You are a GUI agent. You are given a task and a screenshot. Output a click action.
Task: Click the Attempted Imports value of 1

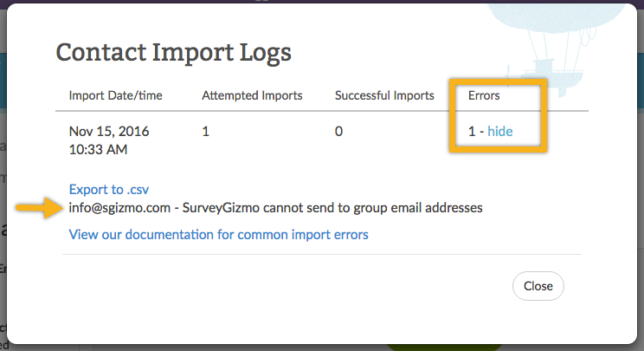click(x=206, y=133)
